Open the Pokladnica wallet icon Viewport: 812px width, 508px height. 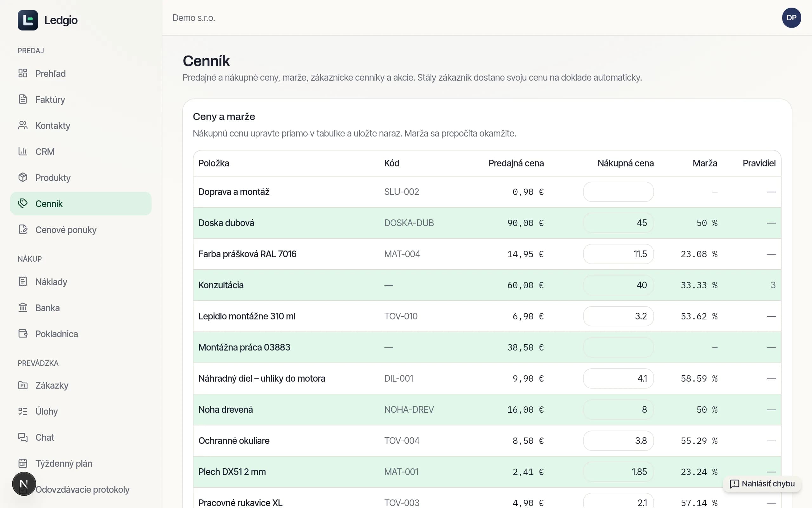click(23, 334)
